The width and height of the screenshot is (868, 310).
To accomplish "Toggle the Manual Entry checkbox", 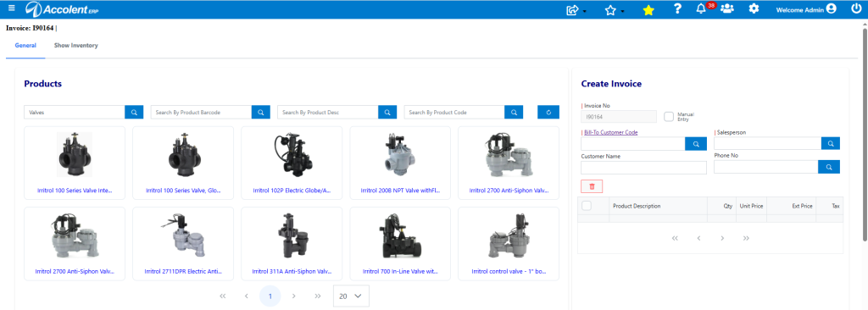I will click(670, 116).
